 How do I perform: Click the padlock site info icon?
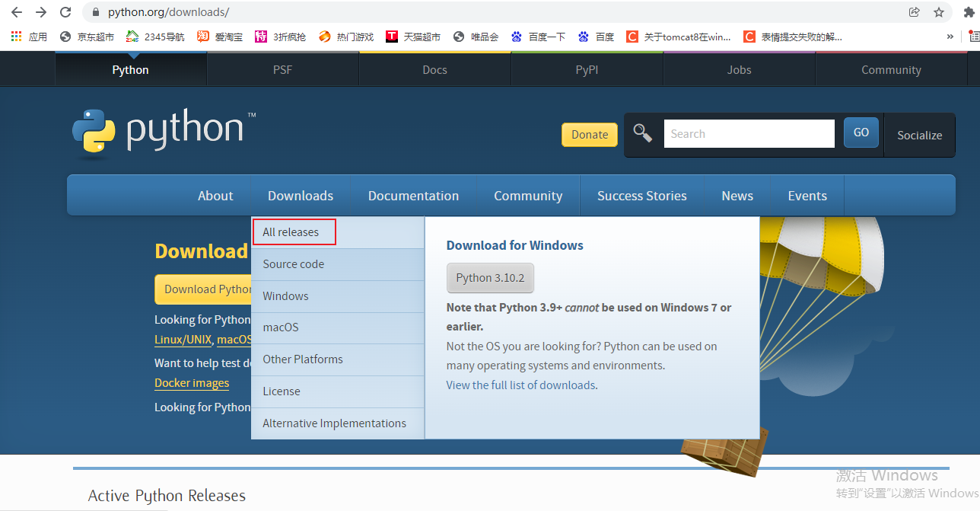point(96,12)
